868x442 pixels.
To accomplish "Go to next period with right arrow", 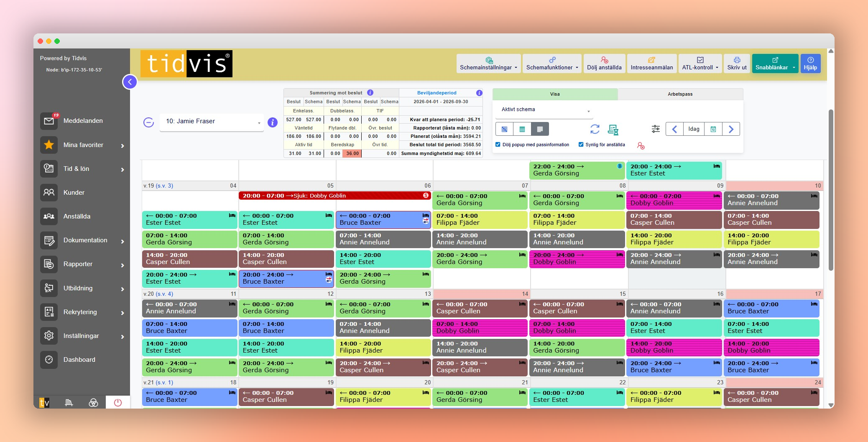I will coord(731,129).
